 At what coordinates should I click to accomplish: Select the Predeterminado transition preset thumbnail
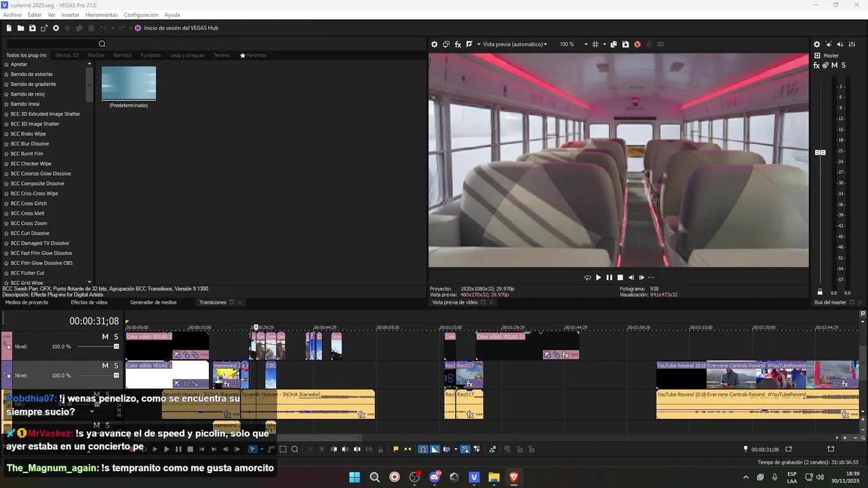coord(129,83)
